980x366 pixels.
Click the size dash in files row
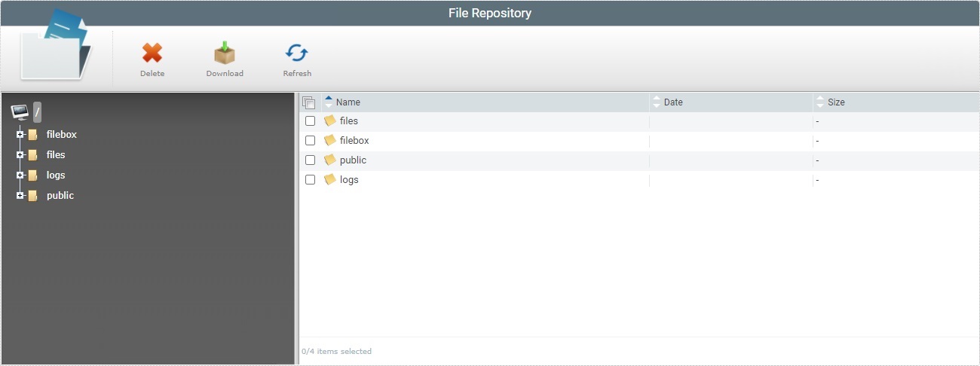click(817, 121)
